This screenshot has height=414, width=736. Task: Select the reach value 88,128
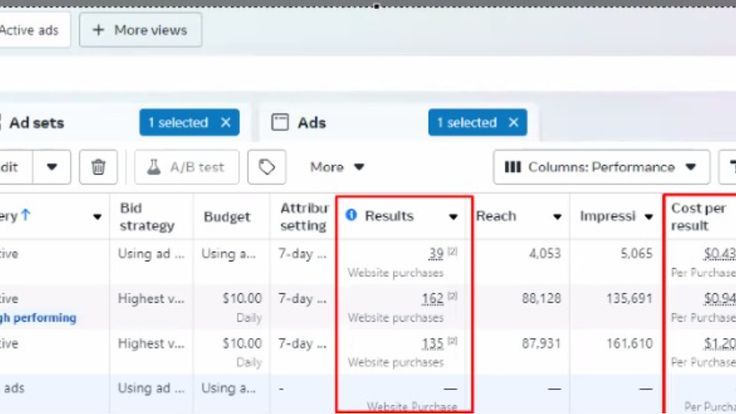541,299
